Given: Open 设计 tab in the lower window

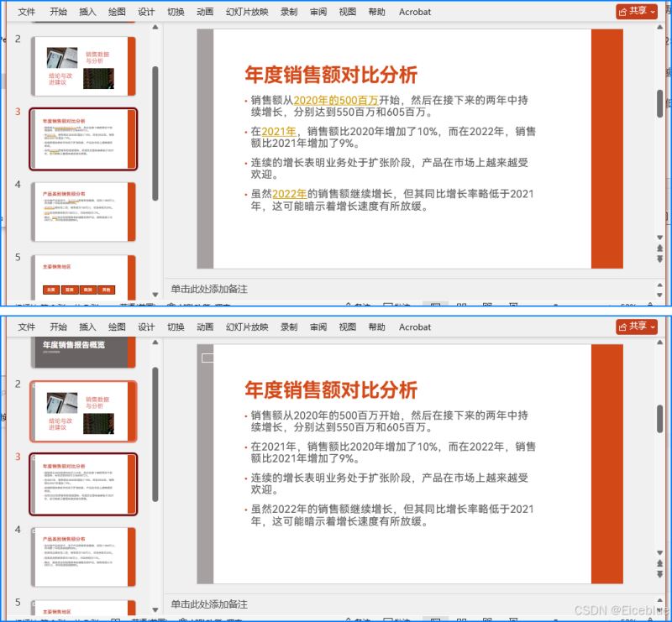Looking at the screenshot, I should click(146, 327).
